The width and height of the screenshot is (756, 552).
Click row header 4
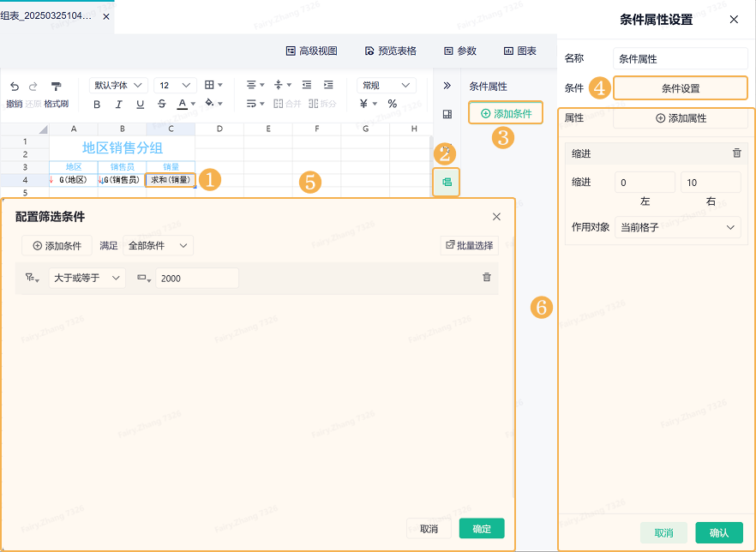point(25,180)
